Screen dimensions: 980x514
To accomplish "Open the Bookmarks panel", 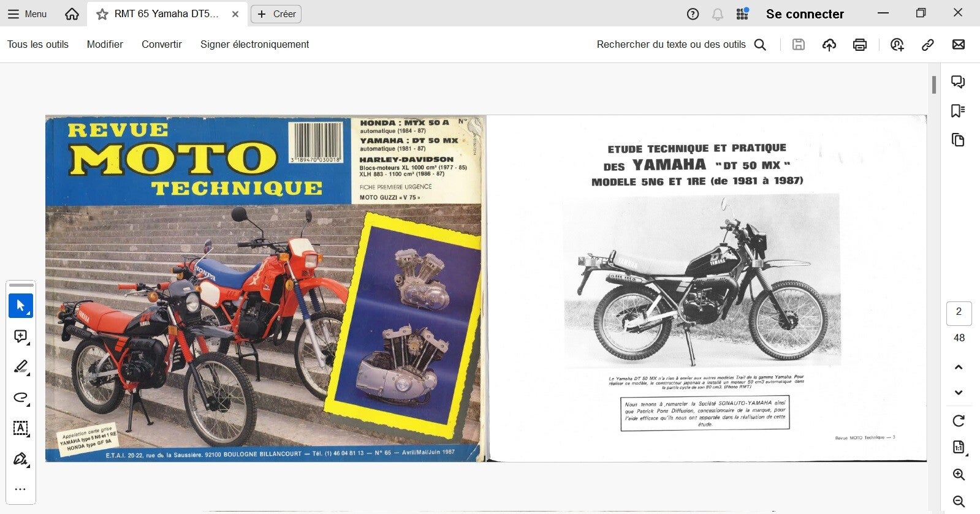I will [958, 110].
